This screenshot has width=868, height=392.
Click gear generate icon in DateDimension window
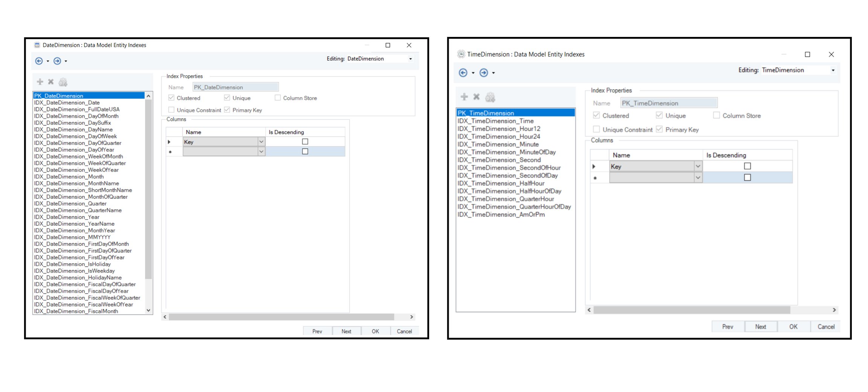click(x=63, y=82)
